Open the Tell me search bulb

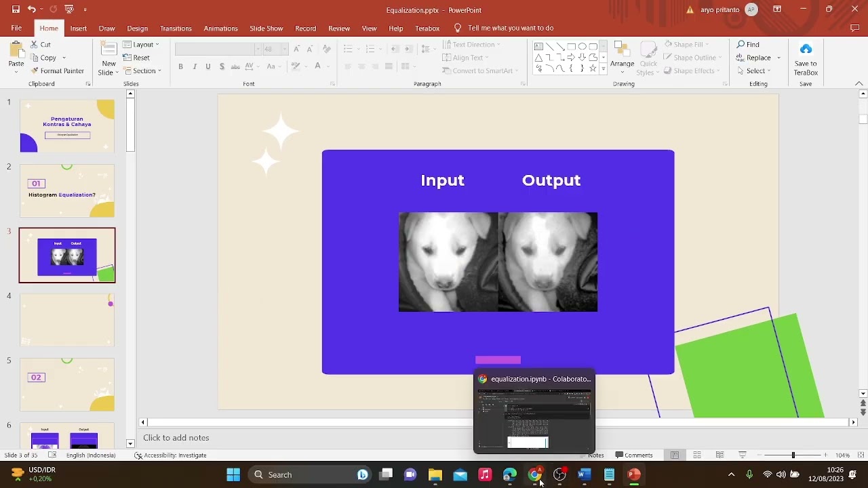coord(458,28)
